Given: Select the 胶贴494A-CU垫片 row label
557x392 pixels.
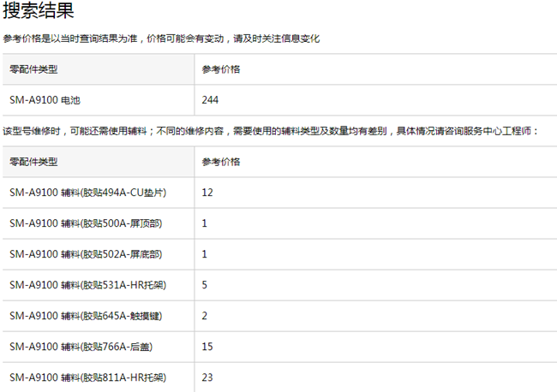Looking at the screenshot, I should tap(87, 193).
